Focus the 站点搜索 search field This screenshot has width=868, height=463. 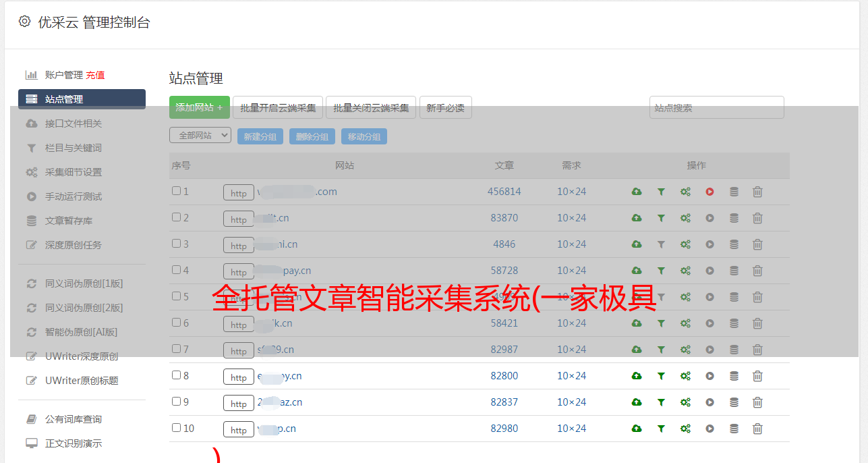(717, 107)
